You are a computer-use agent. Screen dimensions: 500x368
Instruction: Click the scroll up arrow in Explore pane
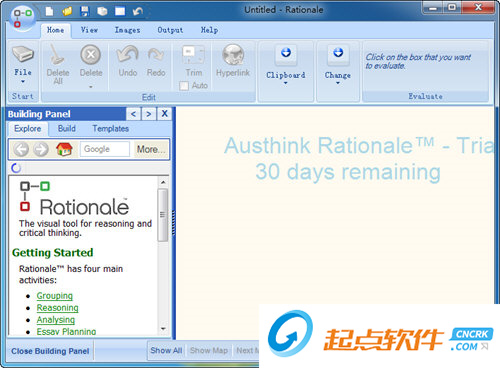(163, 182)
